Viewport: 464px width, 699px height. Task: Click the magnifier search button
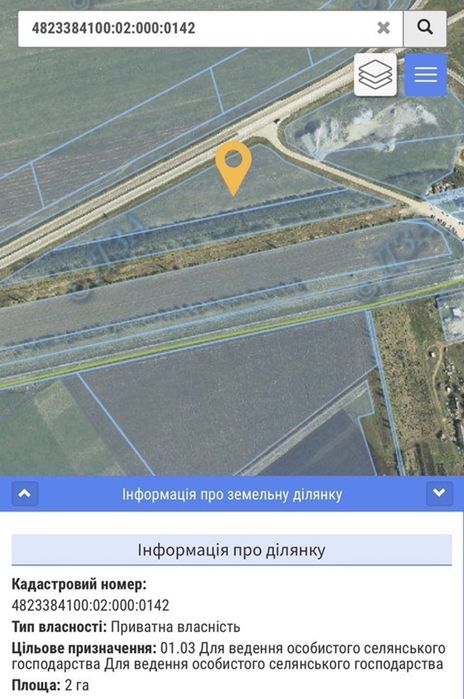coord(425,28)
